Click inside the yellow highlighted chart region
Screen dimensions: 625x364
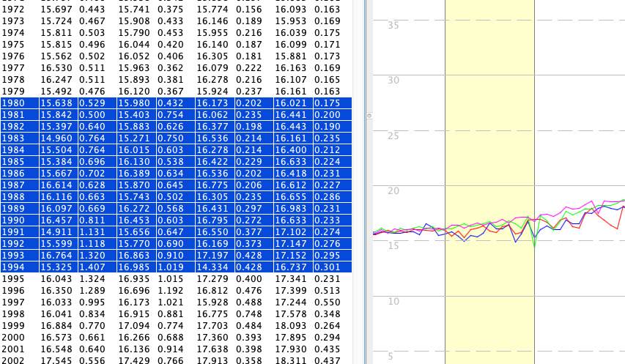coord(489,146)
